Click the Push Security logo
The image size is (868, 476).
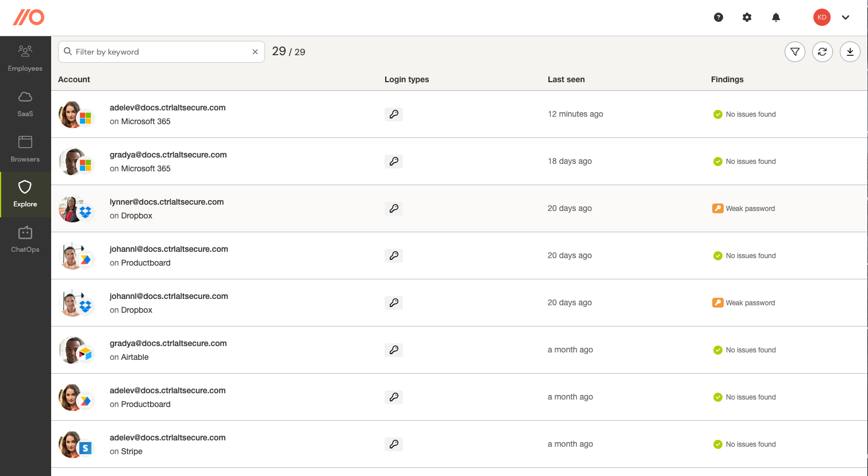(29, 17)
